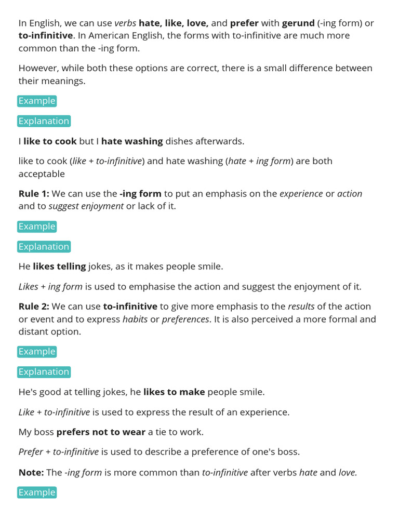399x532 pixels.
Task: Click the Explanation tag above "I like to cook"
Action: tap(44, 121)
